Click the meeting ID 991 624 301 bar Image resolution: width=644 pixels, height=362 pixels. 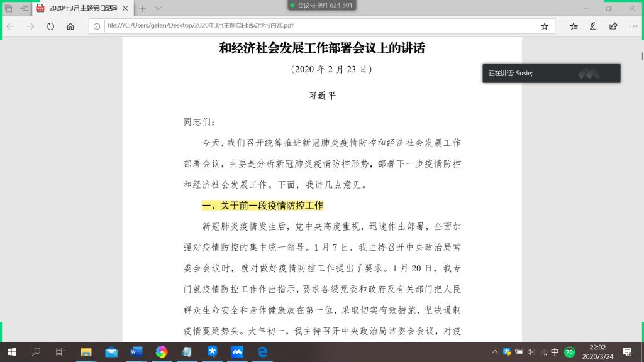tap(321, 5)
